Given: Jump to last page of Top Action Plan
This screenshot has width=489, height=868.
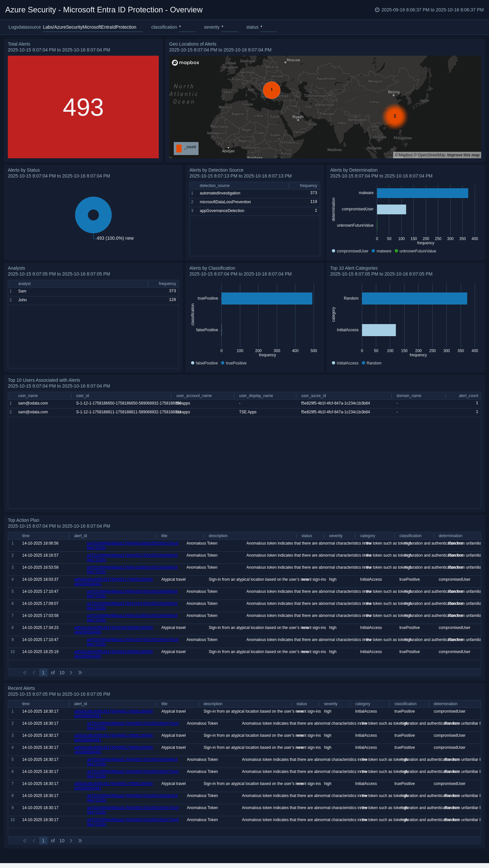Looking at the screenshot, I should point(80,673).
